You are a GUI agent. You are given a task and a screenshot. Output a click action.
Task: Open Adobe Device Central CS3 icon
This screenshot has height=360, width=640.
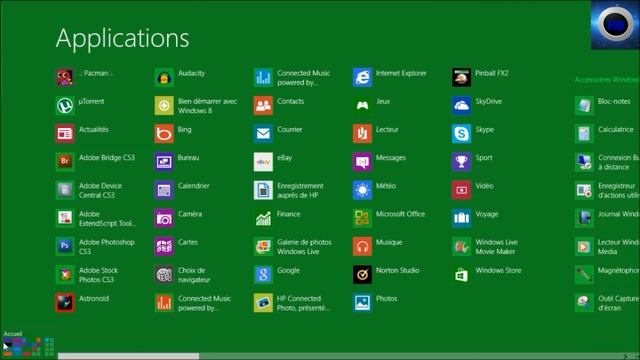[65, 190]
